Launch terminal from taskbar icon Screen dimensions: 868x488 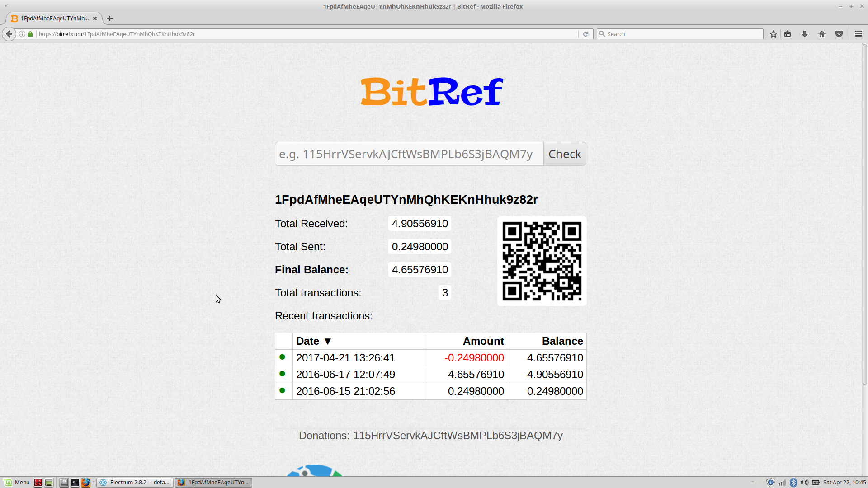click(75, 483)
